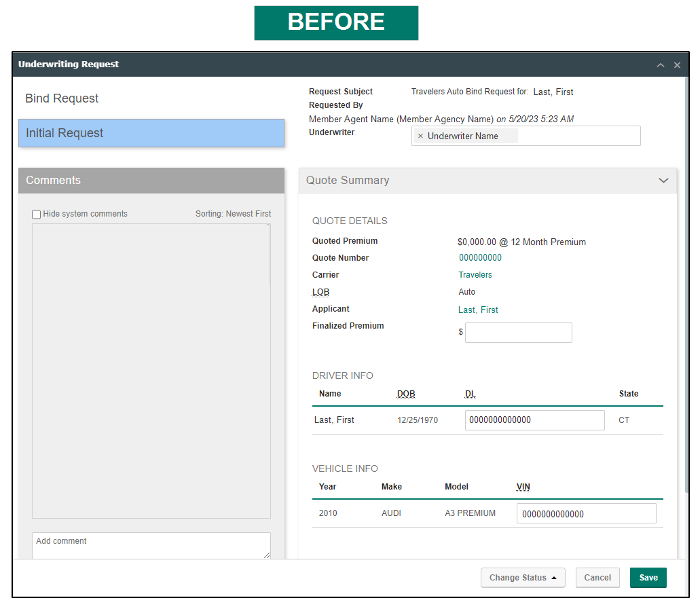Close the Underwriting Request dialog

pos(677,64)
